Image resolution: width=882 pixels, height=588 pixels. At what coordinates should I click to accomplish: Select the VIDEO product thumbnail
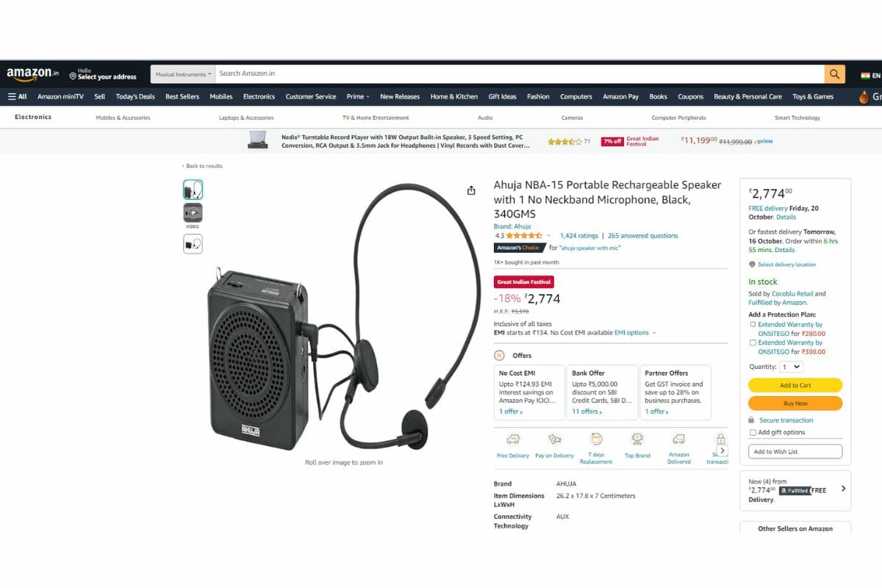pyautogui.click(x=193, y=213)
